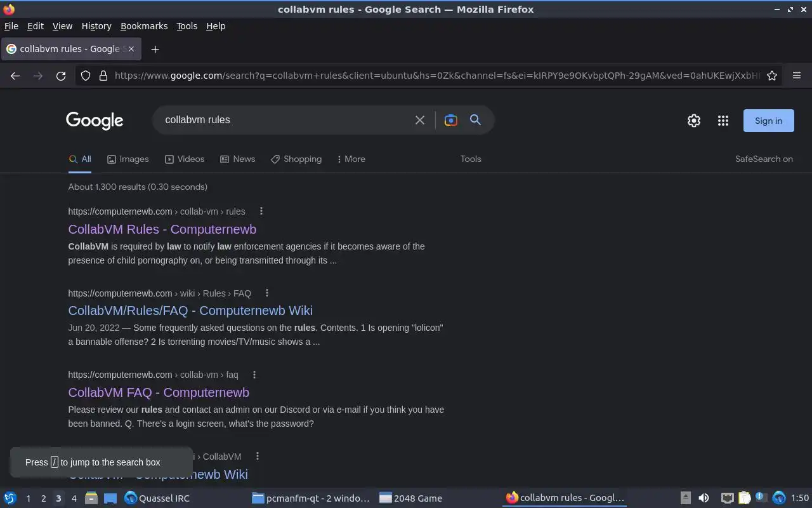Viewport: 812px width, 508px height.
Task: Open the History menu
Action: [x=96, y=26]
